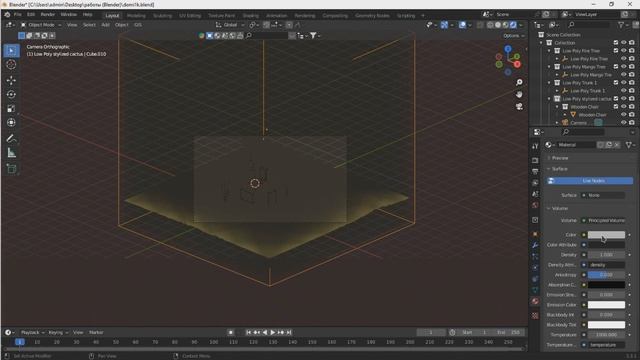The width and height of the screenshot is (640, 360).
Task: Toggle camera view with the camera icon
Action: [519, 107]
